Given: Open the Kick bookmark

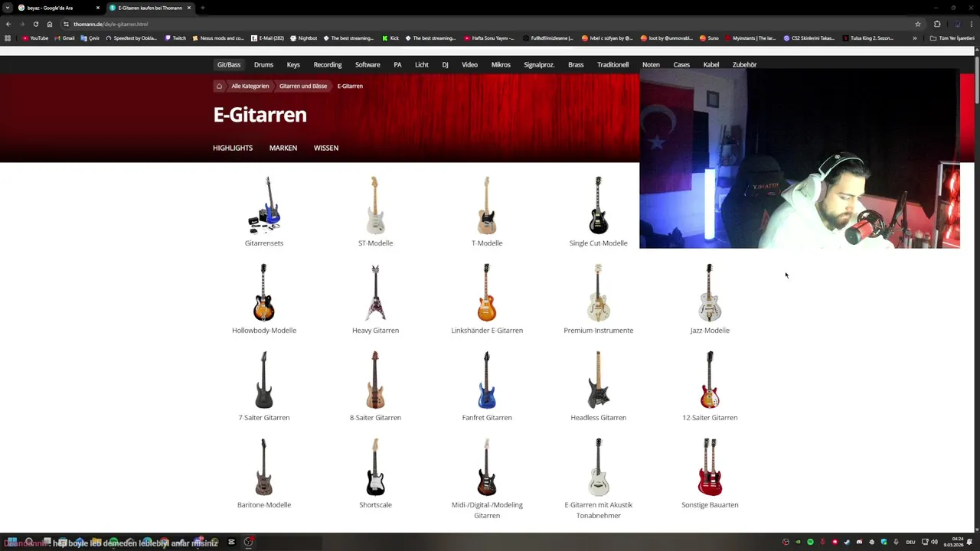Looking at the screenshot, I should point(390,38).
